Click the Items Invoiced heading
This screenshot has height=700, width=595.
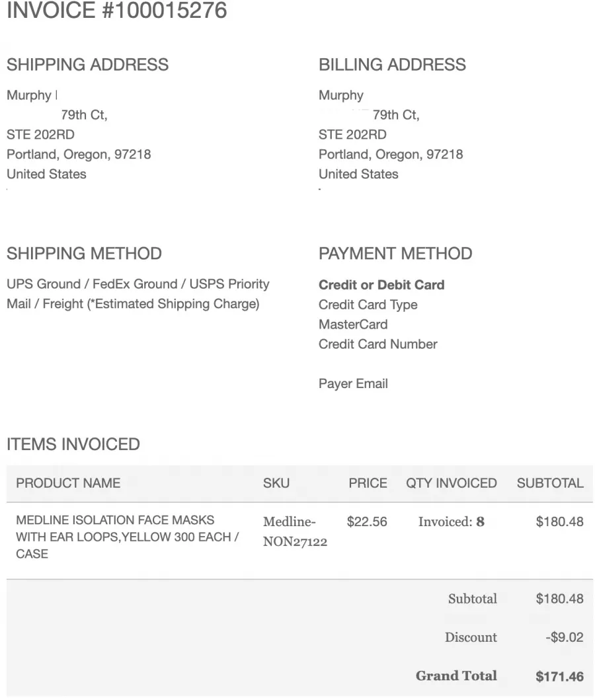[x=73, y=444]
